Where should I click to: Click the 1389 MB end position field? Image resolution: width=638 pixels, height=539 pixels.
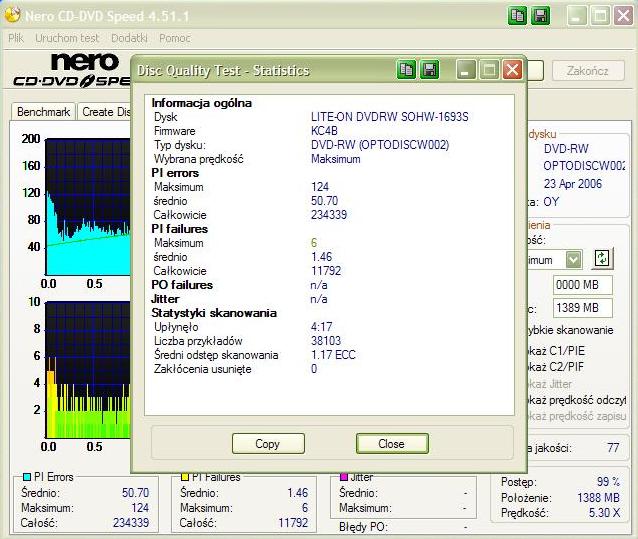[582, 308]
